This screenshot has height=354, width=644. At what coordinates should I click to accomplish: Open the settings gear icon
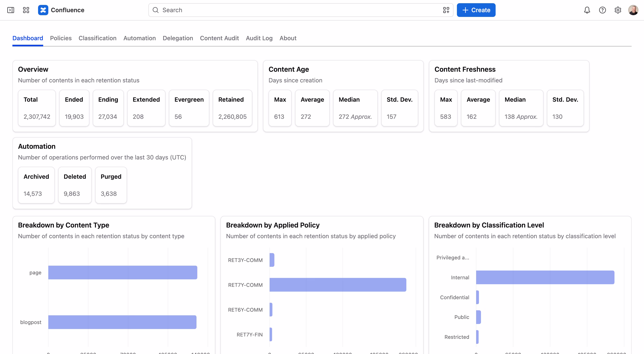(618, 10)
